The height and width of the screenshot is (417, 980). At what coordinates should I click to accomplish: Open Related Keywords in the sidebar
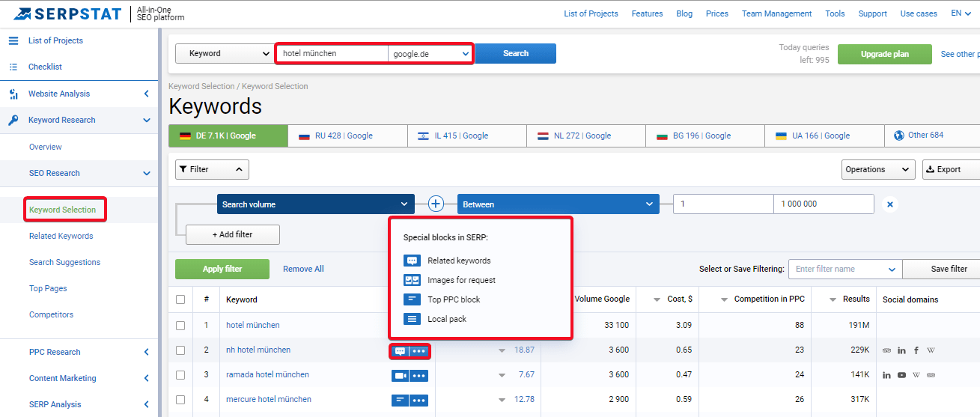click(61, 236)
